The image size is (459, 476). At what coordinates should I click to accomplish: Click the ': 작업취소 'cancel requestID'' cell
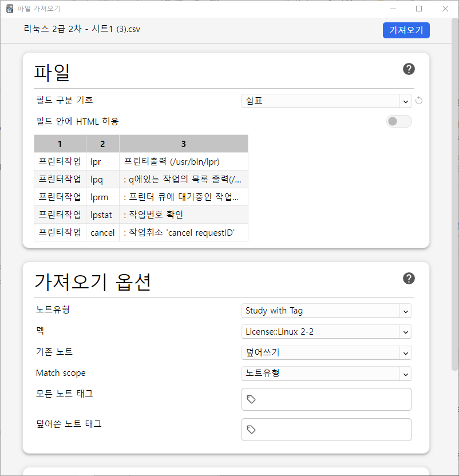pos(184,232)
